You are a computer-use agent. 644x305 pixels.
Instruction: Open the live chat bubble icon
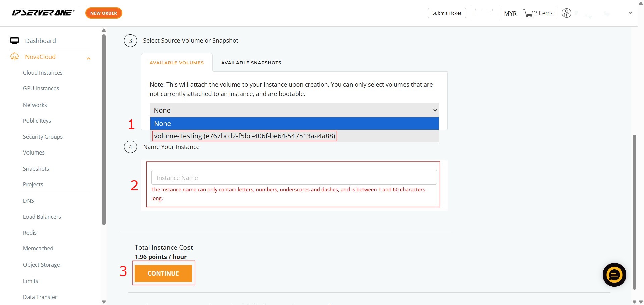pos(614,275)
